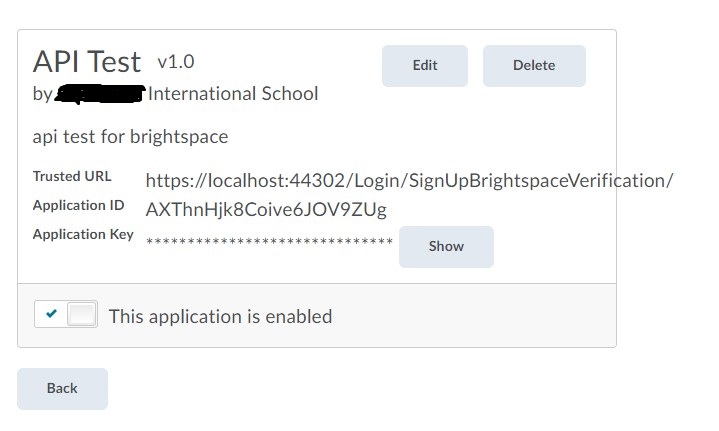Click the masked Application Key asterisks

tap(269, 241)
